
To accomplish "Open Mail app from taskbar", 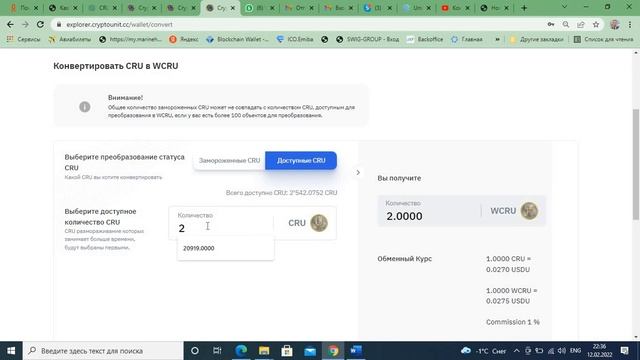I will pos(310,351).
